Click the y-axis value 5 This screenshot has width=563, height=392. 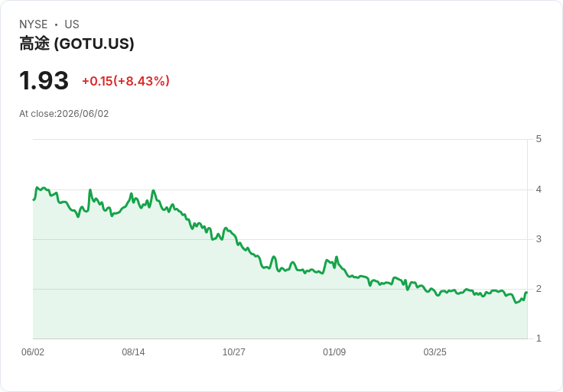539,139
